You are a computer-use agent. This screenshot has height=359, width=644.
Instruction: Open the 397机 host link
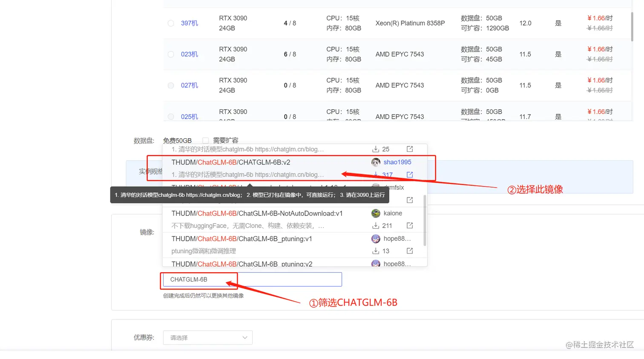[x=190, y=23]
